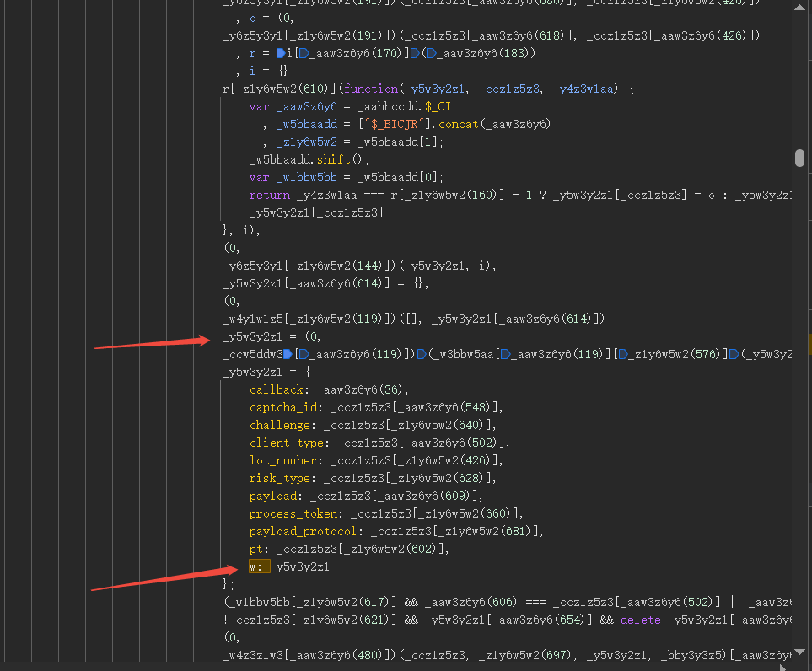Click the number 160 in r[_z1y6w5w2(160)]
The width and height of the screenshot is (812, 671).
480,195
